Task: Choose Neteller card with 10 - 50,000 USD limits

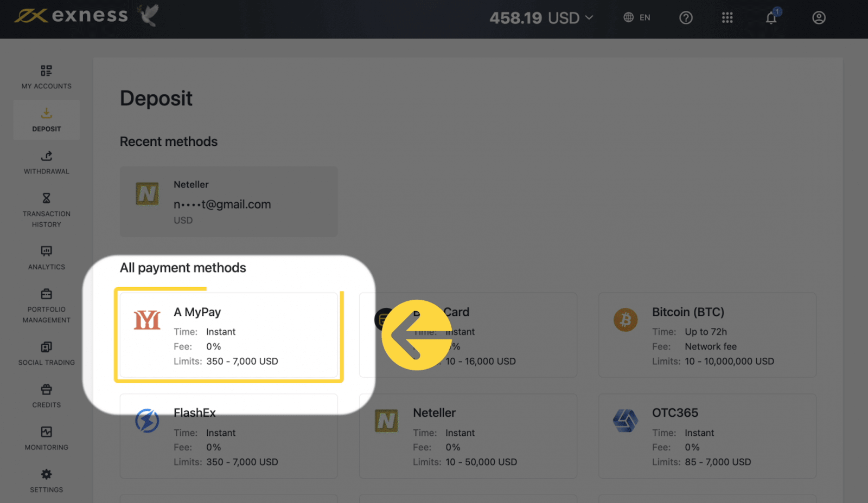Action: [468, 436]
